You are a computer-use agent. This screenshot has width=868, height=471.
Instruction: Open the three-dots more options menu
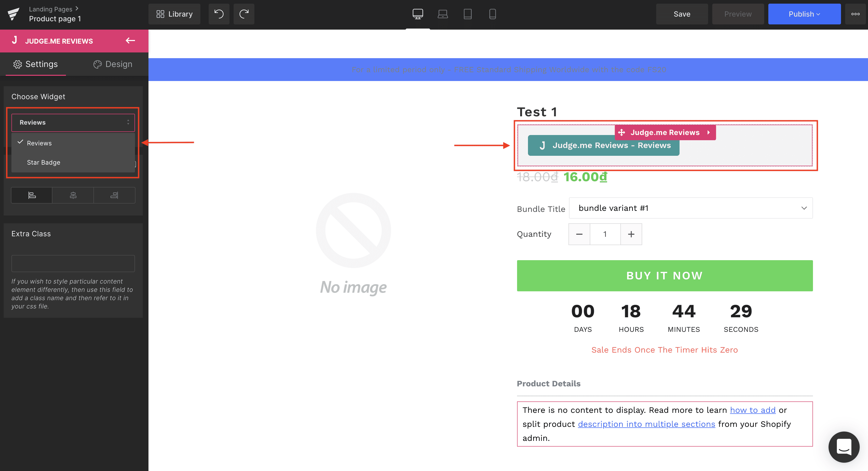(855, 14)
